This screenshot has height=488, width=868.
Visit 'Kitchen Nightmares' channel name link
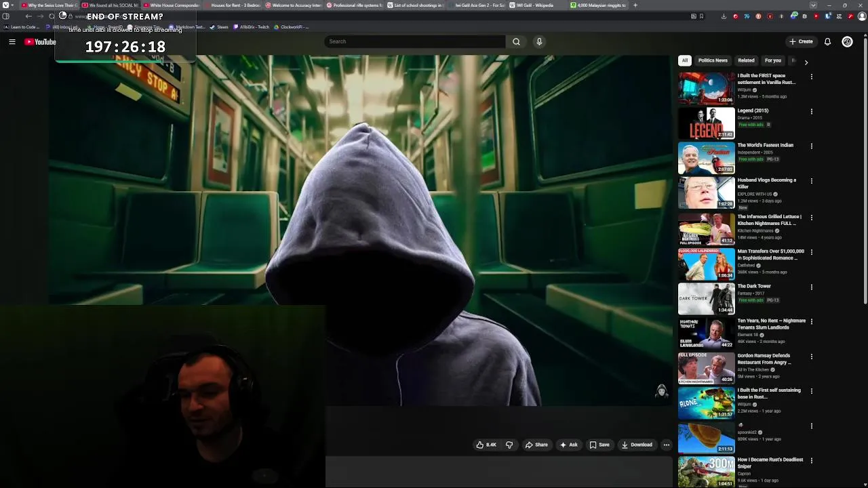click(x=755, y=231)
